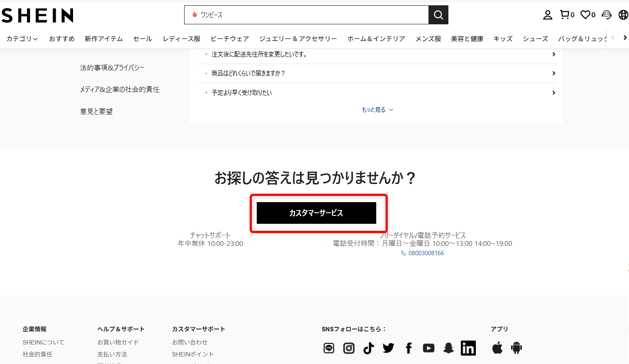Select メディア&企業の社会的責任 in sidebar
The width and height of the screenshot is (629, 364).
(120, 89)
